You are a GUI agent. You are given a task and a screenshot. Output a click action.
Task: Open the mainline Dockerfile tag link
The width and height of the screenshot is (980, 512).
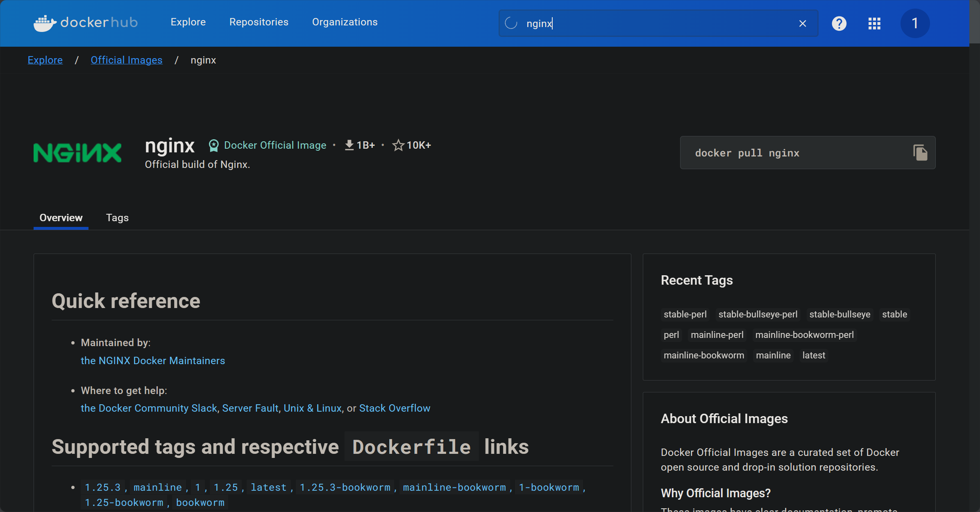coord(158,487)
